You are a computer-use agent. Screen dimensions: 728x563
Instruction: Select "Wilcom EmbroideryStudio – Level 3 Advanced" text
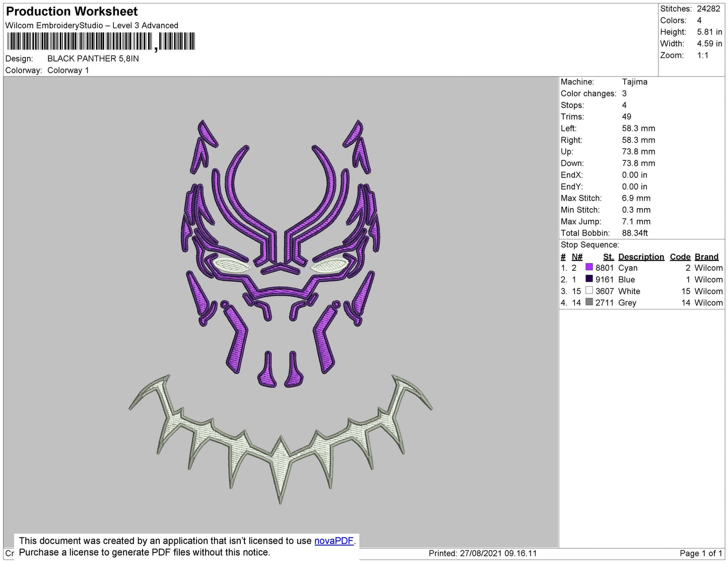point(92,26)
